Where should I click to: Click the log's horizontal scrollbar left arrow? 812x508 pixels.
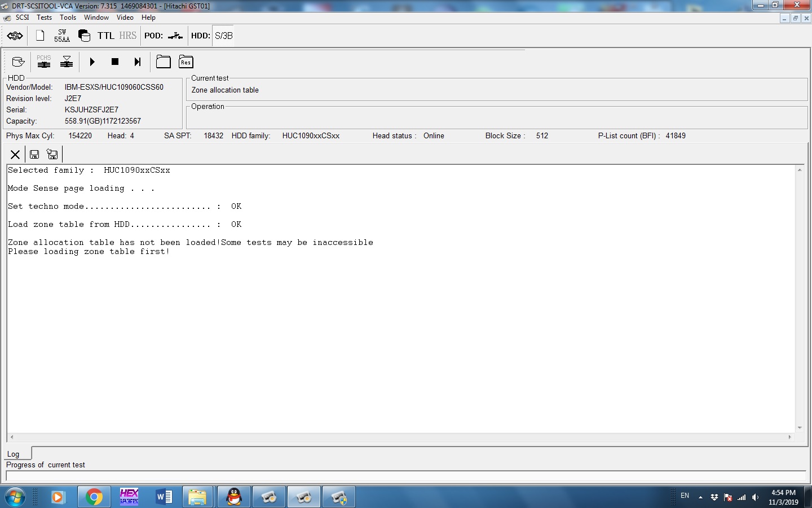12,437
